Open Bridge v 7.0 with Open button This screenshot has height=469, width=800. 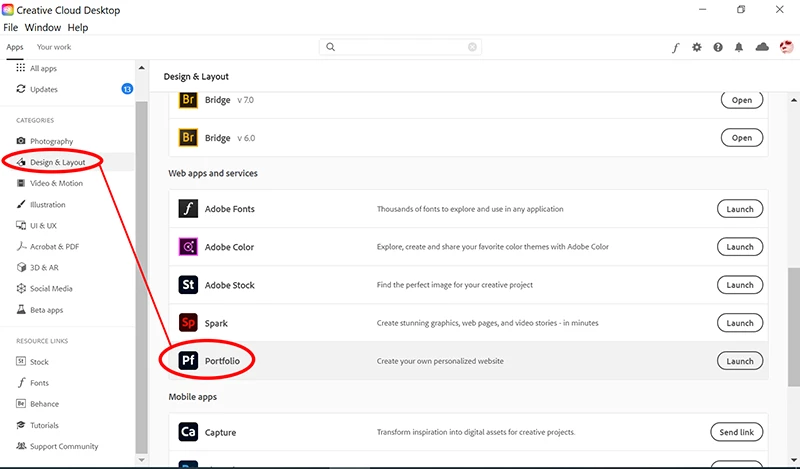tap(742, 100)
